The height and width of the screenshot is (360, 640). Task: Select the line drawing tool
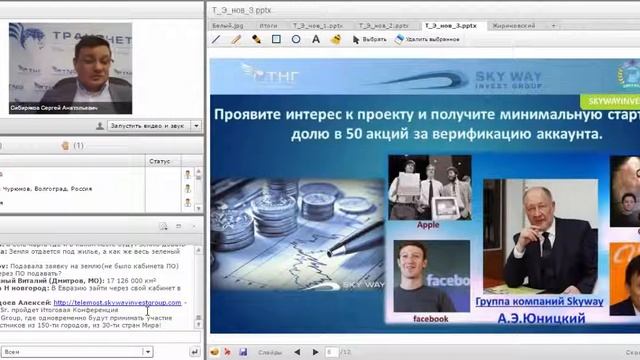[x=216, y=40]
